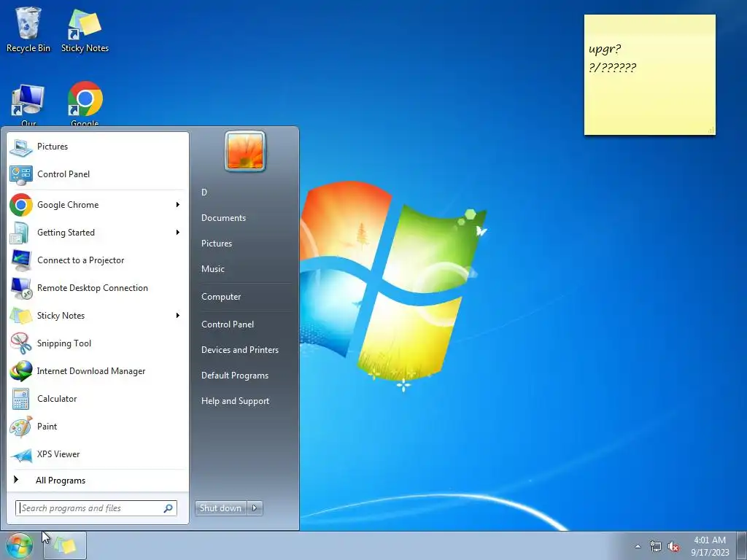
Task: Click the Shut down button
Action: point(220,508)
